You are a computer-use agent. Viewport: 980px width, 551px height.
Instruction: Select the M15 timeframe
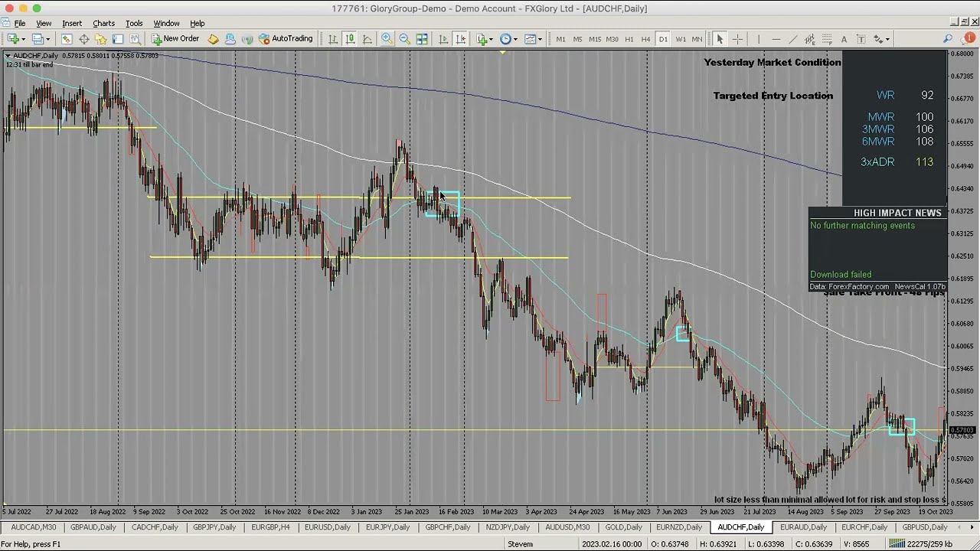click(x=595, y=39)
